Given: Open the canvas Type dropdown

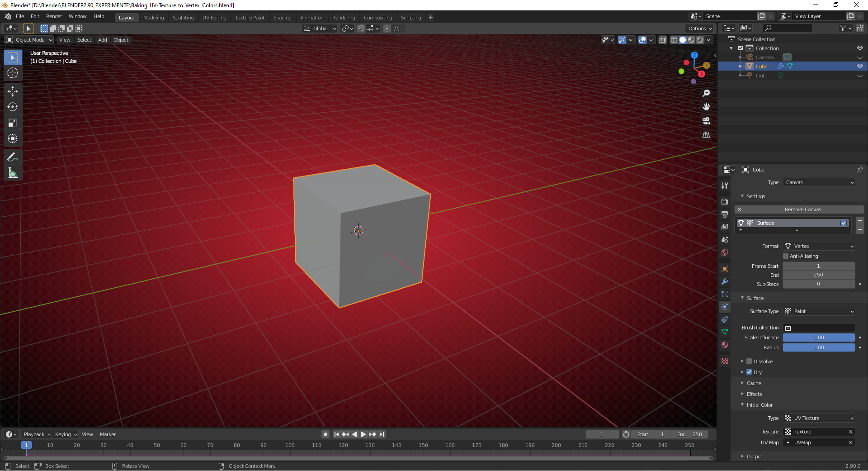Looking at the screenshot, I should pyautogui.click(x=819, y=182).
